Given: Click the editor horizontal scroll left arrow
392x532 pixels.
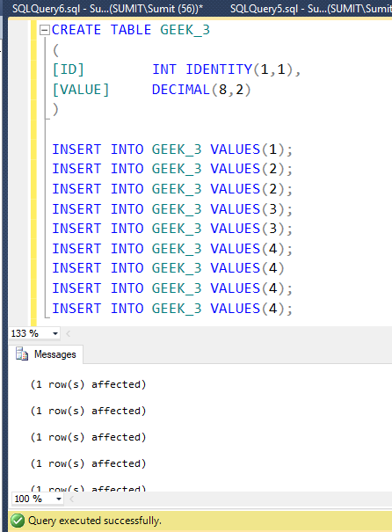Looking at the screenshot, I should coord(69,333).
